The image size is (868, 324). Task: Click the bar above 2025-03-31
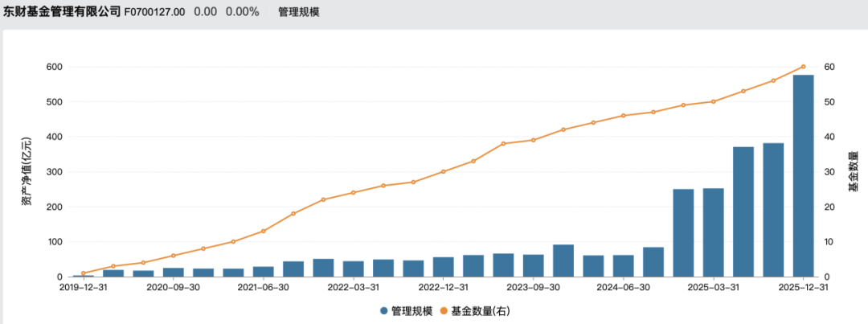[713, 232]
